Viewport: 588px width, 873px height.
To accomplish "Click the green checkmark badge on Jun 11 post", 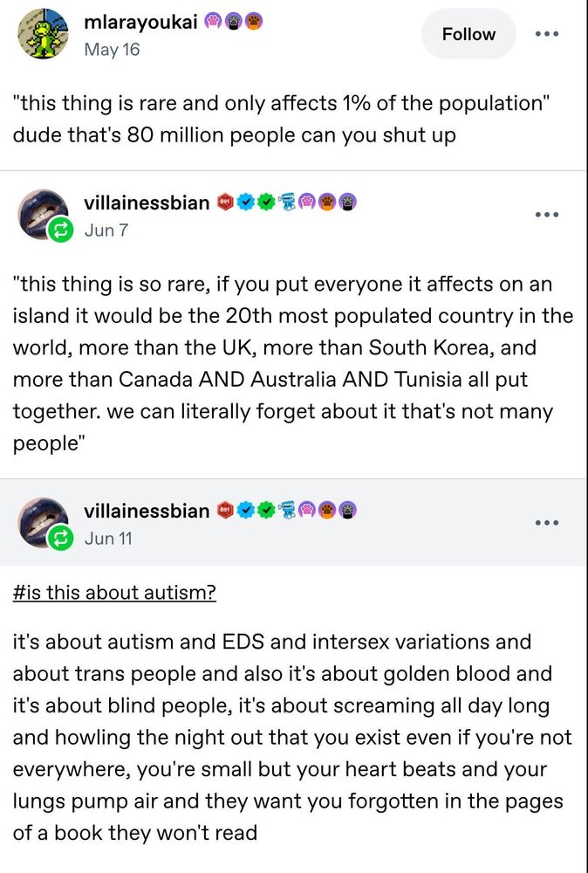I will [x=266, y=511].
